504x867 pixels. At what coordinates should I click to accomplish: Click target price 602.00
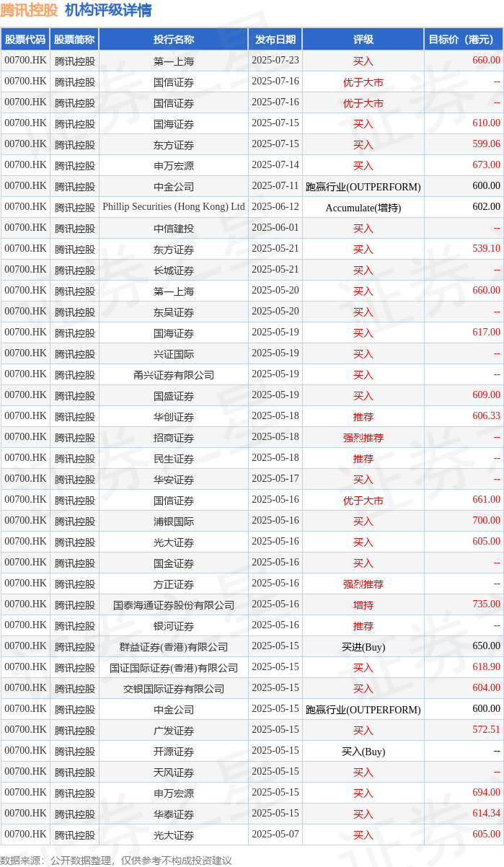486,207
